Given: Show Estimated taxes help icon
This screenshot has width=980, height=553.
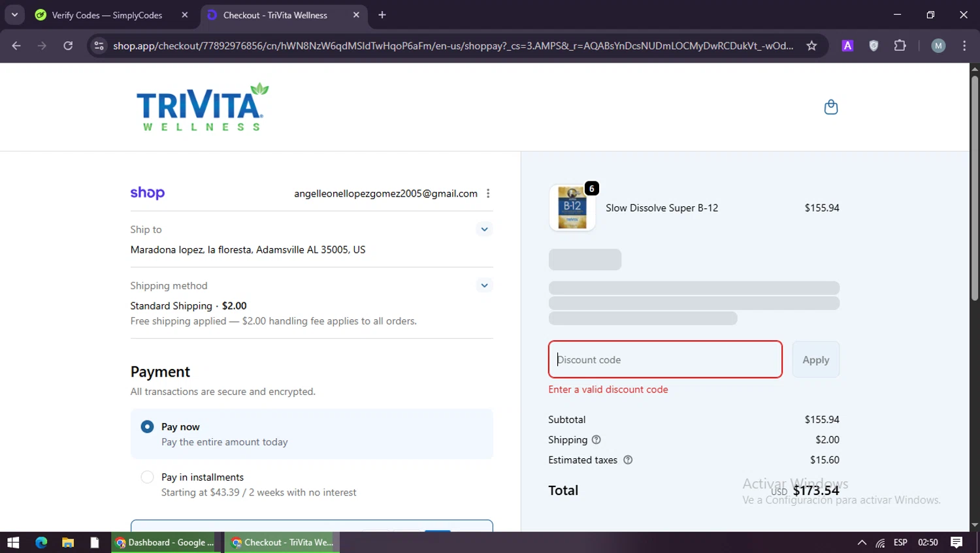Looking at the screenshot, I should point(628,460).
